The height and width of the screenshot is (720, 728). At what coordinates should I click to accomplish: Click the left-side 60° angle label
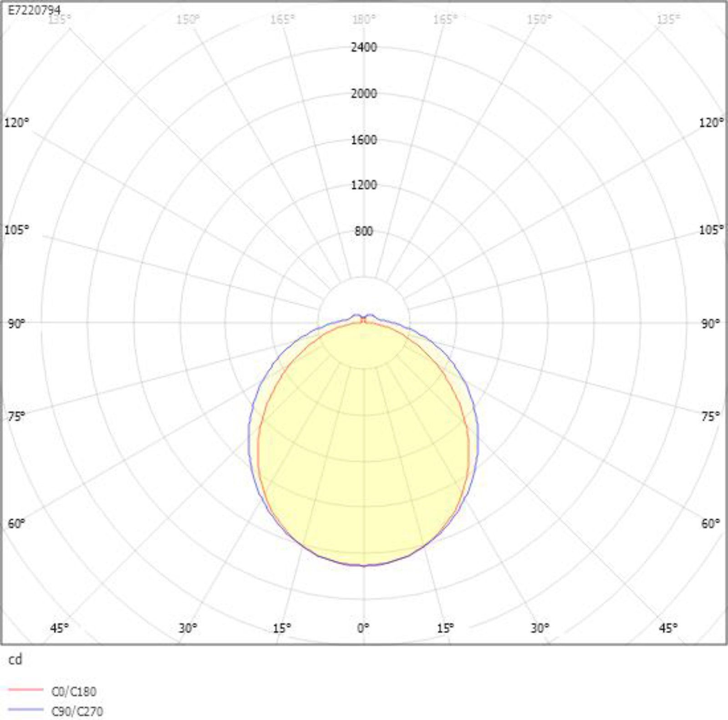(x=16, y=523)
